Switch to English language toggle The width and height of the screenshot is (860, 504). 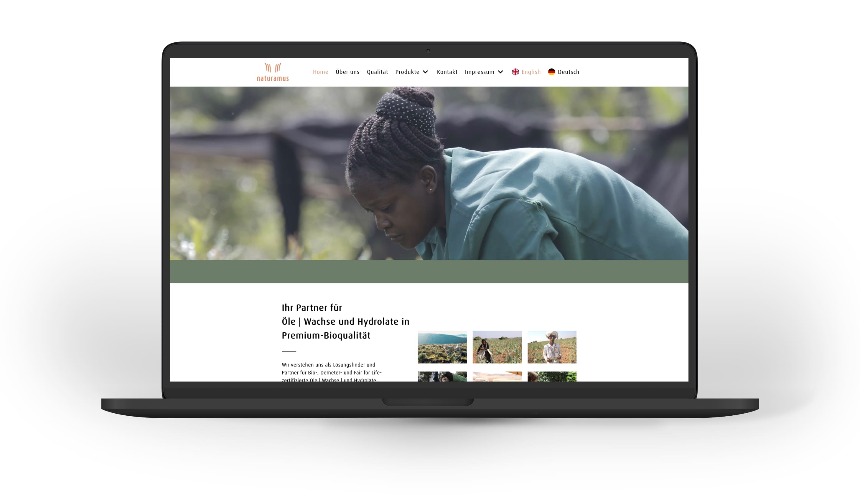click(526, 72)
